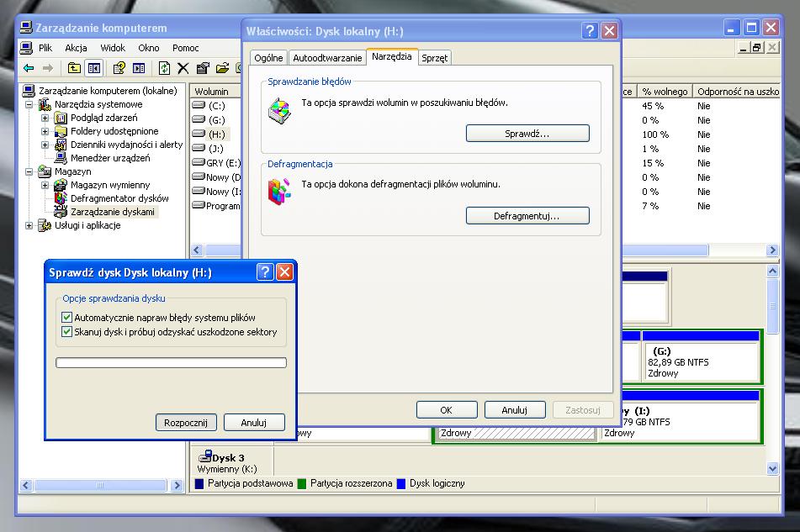Click the Magazyn storage icon
This screenshot has height=532, width=800.
tap(45, 171)
